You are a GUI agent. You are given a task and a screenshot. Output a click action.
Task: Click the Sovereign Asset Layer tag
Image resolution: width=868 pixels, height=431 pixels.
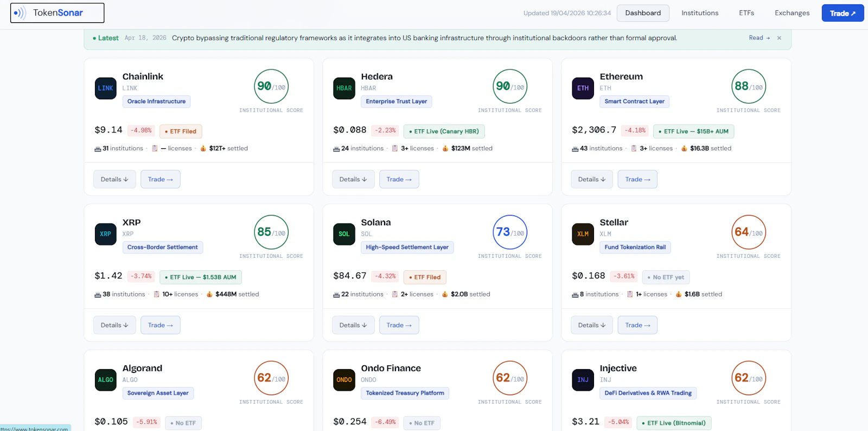[x=158, y=393]
